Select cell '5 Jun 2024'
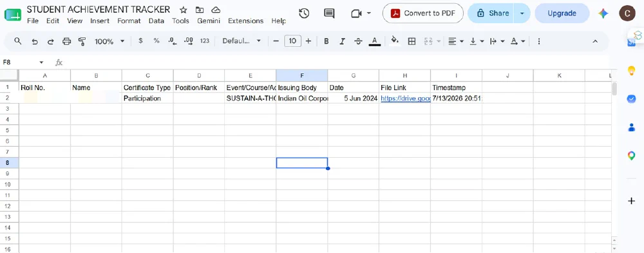Viewport: 644px width, 253px height. pyautogui.click(x=353, y=98)
